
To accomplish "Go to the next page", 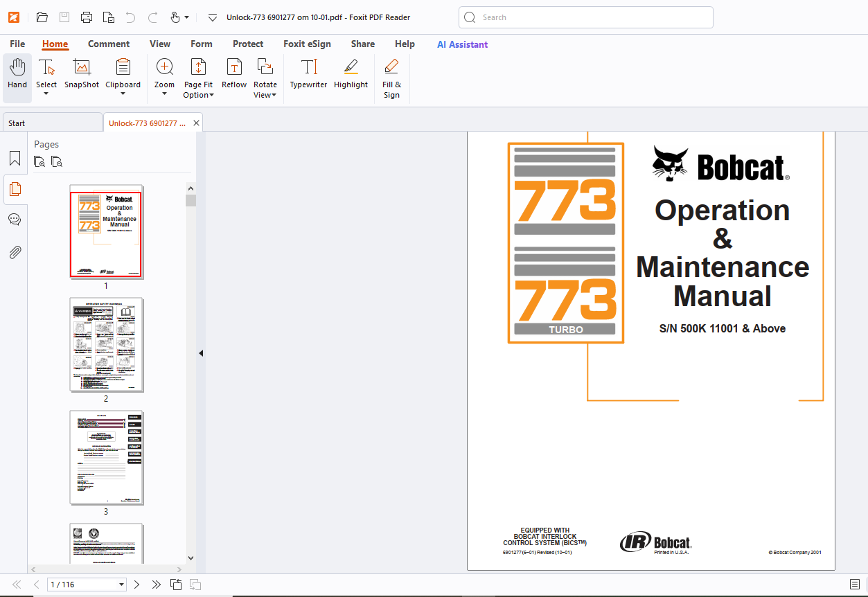I will pos(136,585).
